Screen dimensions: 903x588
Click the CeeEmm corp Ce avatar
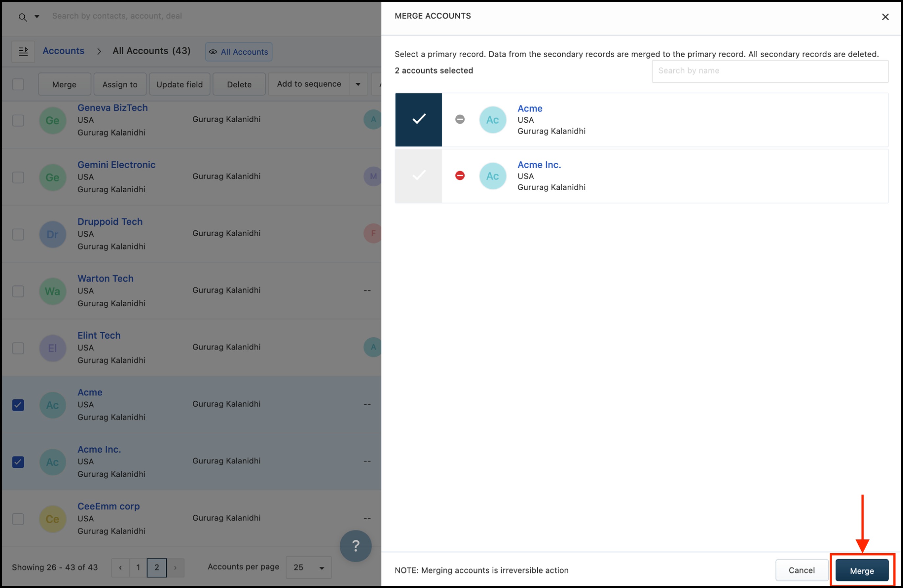click(x=53, y=519)
